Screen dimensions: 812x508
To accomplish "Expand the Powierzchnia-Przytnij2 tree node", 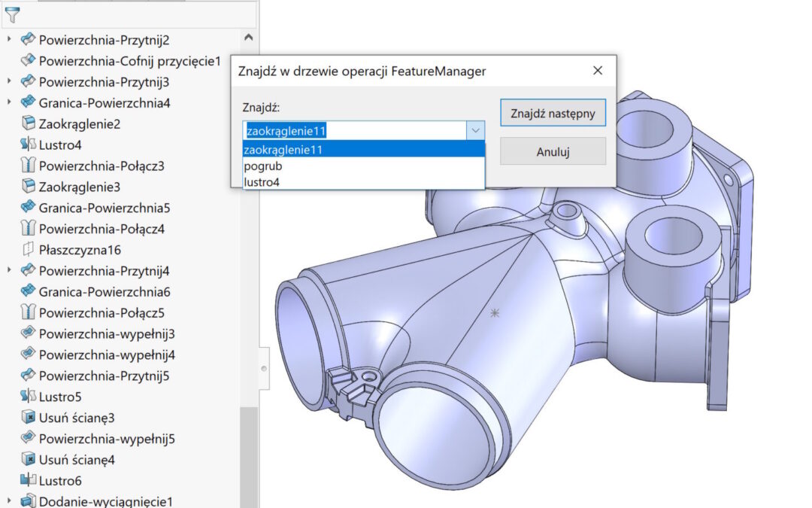I will tap(9, 39).
